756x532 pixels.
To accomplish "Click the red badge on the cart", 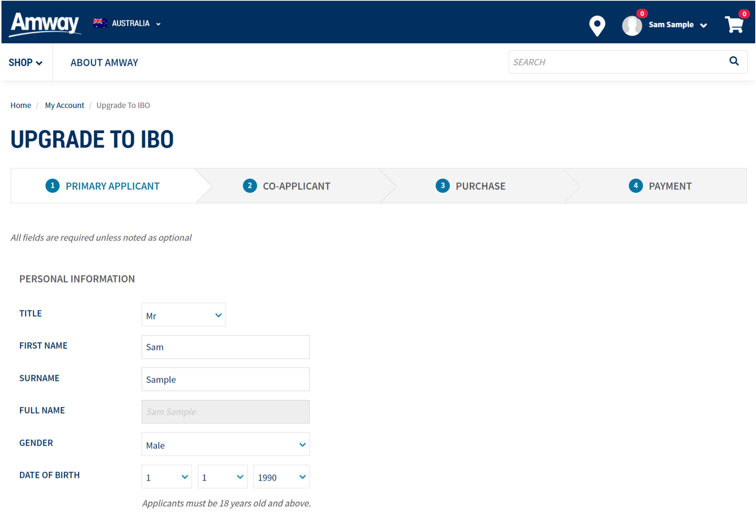I will (x=744, y=14).
